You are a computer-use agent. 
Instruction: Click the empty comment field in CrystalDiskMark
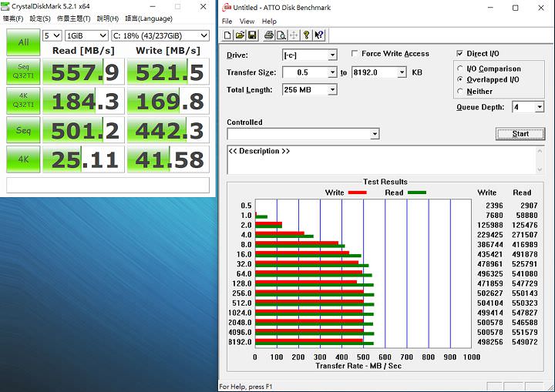tap(108, 185)
